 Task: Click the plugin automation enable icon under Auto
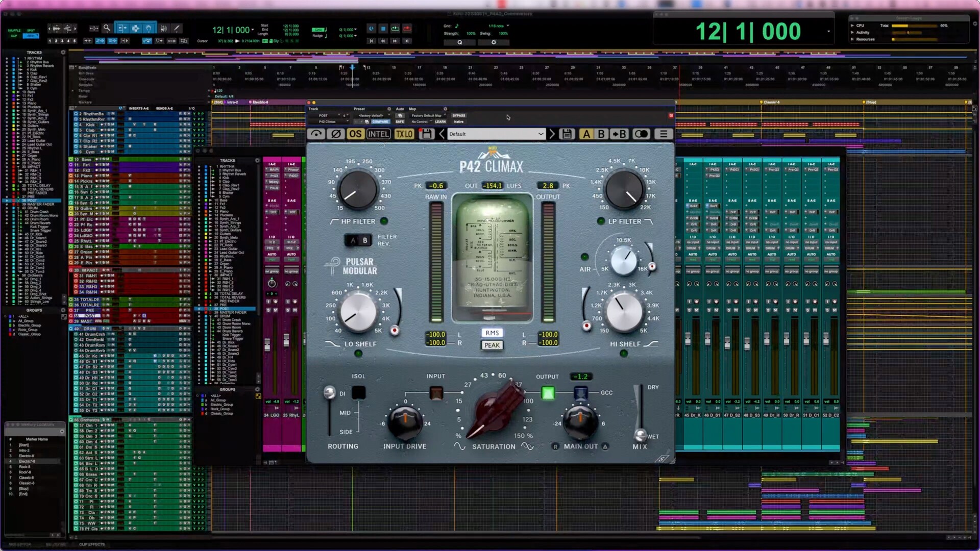coord(400,116)
